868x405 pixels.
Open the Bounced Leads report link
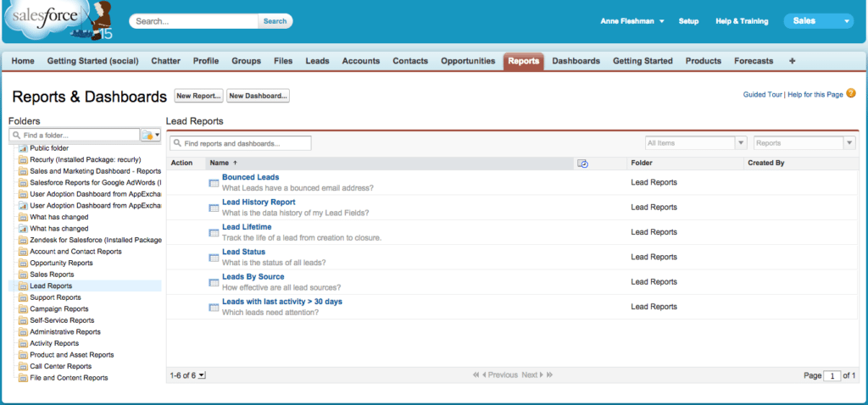[250, 177]
